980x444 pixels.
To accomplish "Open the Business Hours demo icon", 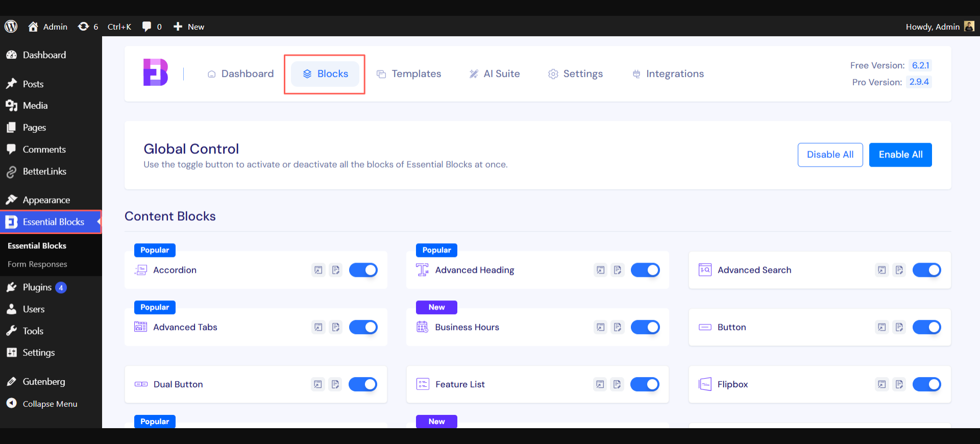I will (x=601, y=327).
